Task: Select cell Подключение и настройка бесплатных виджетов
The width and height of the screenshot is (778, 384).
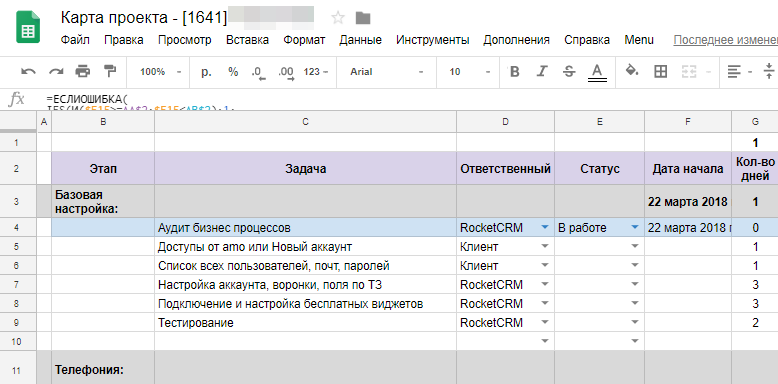Action: click(305, 304)
